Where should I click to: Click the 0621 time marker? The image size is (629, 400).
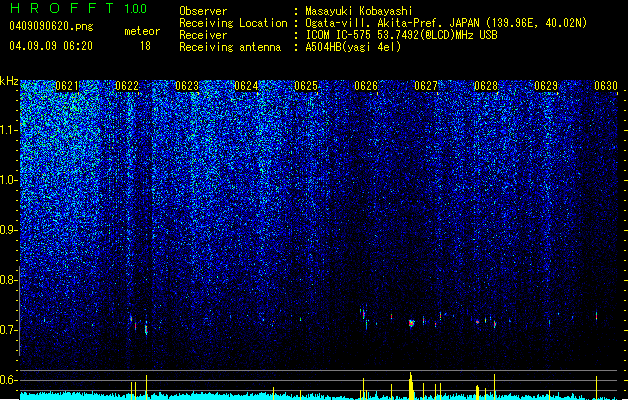click(x=67, y=86)
